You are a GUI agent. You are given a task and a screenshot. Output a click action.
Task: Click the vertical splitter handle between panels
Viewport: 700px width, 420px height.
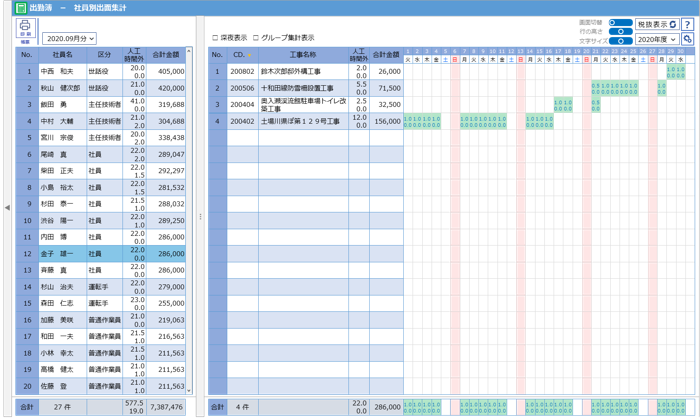click(x=201, y=216)
